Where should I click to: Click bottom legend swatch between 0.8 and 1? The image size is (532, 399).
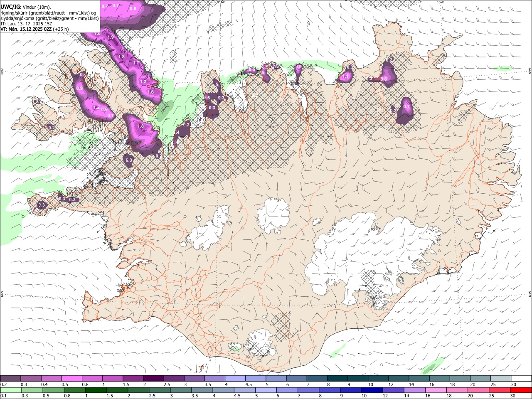click(74, 390)
